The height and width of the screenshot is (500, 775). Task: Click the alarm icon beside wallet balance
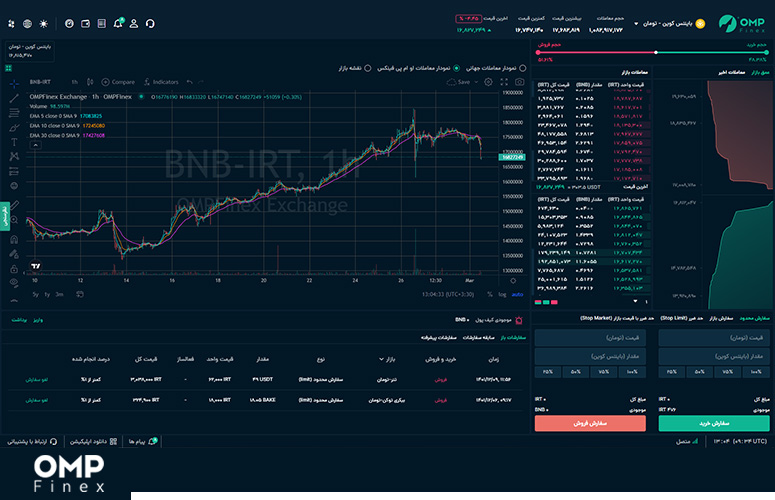(519, 320)
